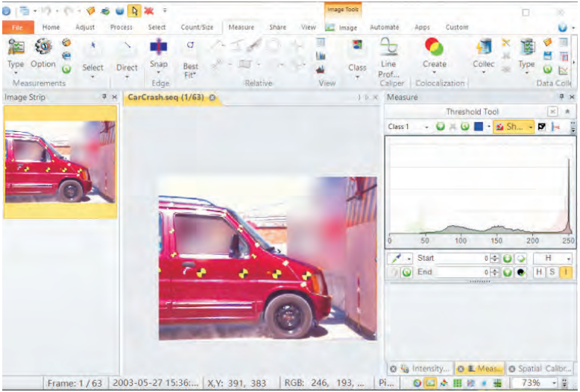Toggle the S channel button
This screenshot has width=580, height=392.
coord(552,273)
